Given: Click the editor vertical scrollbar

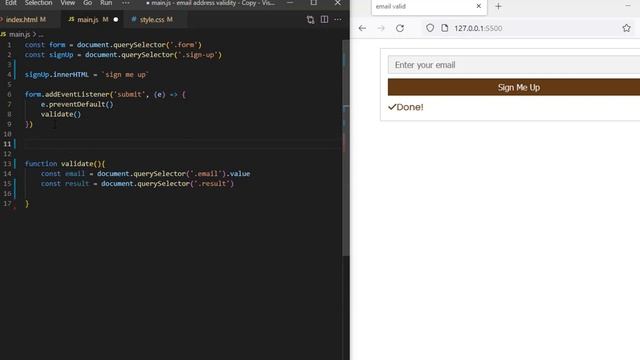Looking at the screenshot, I should click(x=346, y=147).
